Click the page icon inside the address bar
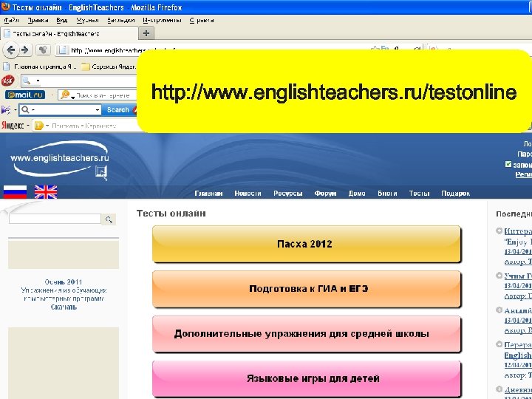This screenshot has height=399, width=532. [62, 50]
